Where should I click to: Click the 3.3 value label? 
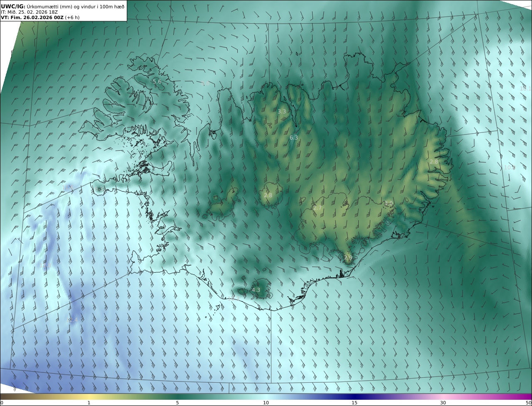coord(282,111)
